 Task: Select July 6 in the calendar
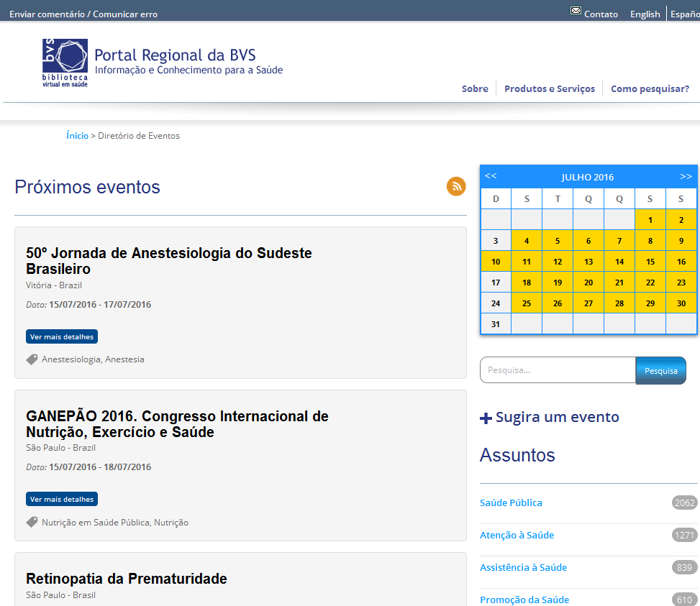[588, 241]
